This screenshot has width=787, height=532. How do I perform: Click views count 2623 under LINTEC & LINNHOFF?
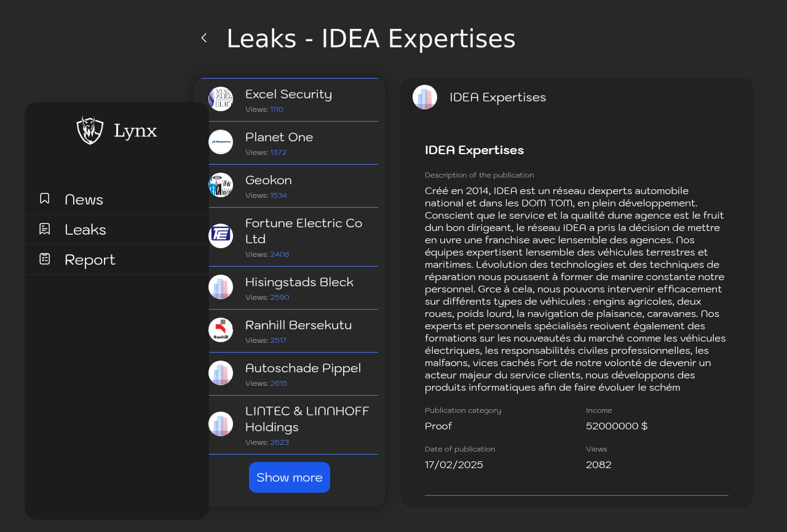280,442
